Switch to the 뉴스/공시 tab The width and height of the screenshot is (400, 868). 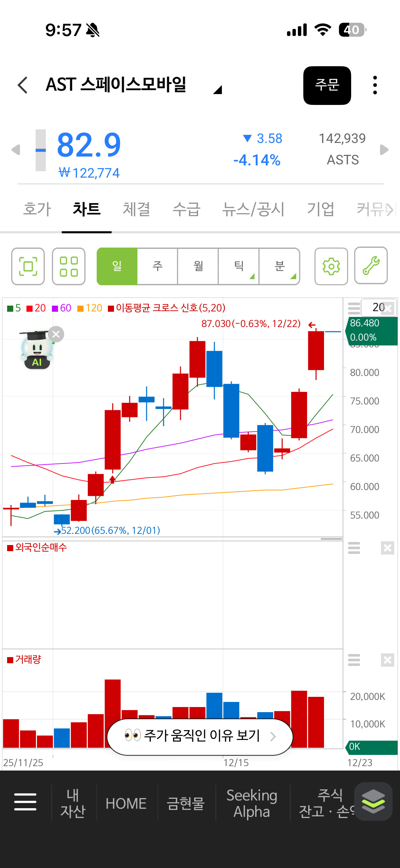[x=253, y=209]
